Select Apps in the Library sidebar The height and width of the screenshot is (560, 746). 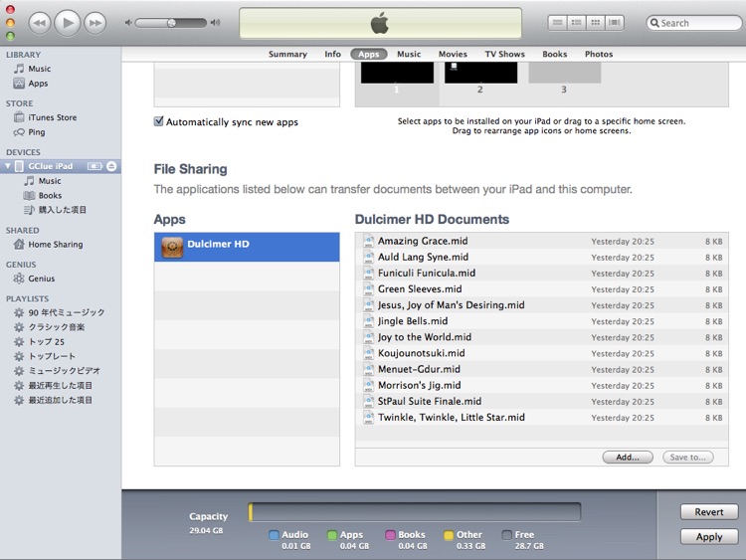click(61, 84)
